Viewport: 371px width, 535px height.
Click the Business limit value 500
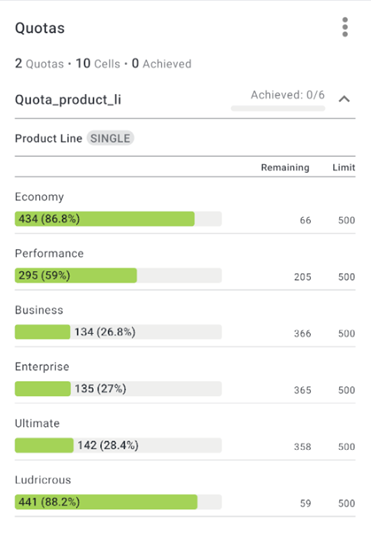pos(346,333)
